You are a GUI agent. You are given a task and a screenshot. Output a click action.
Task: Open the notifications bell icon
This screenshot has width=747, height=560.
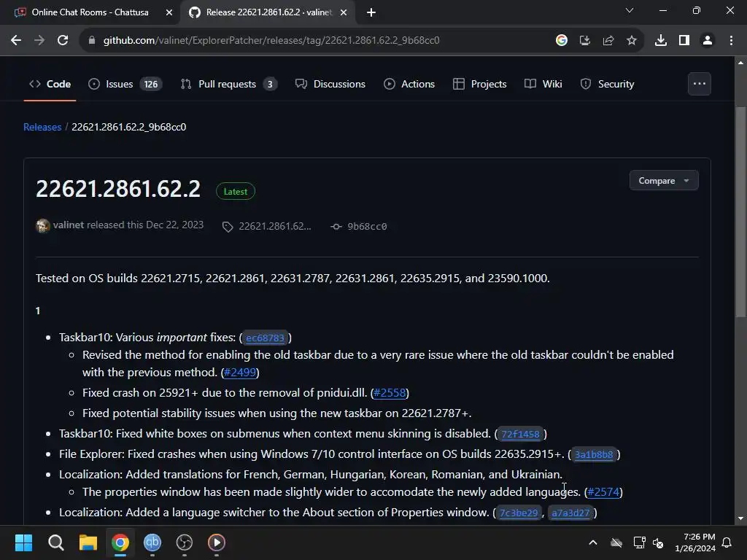click(x=727, y=542)
